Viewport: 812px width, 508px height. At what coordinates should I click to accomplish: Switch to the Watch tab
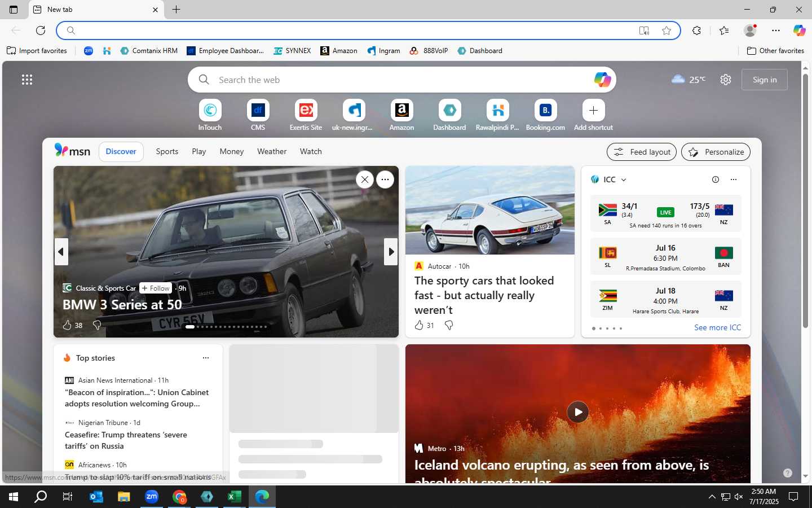[311, 151]
